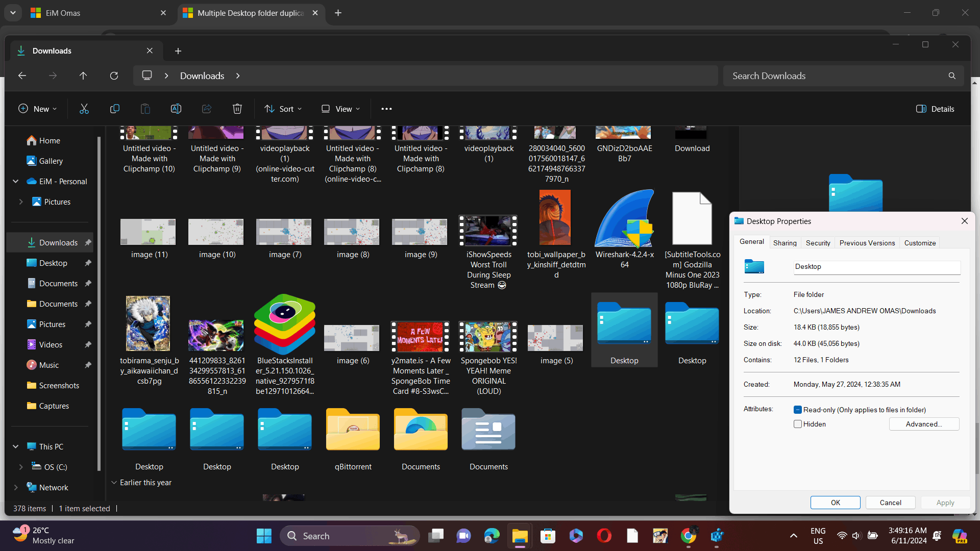This screenshot has width=980, height=551.
Task: Click the Advanced... attributes button
Action: coord(924,424)
